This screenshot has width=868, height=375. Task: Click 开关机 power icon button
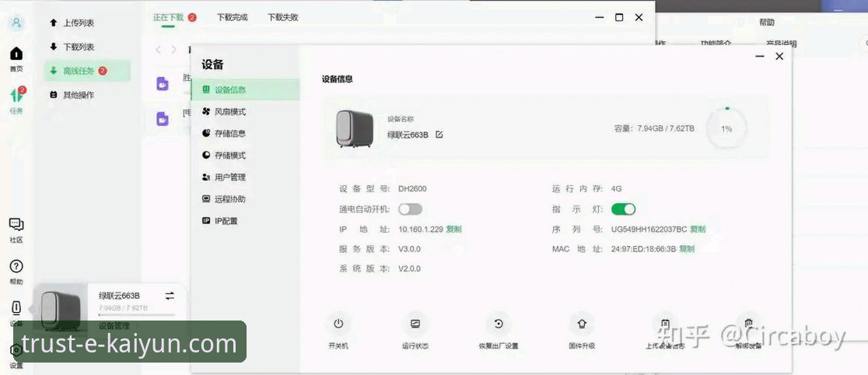click(339, 324)
